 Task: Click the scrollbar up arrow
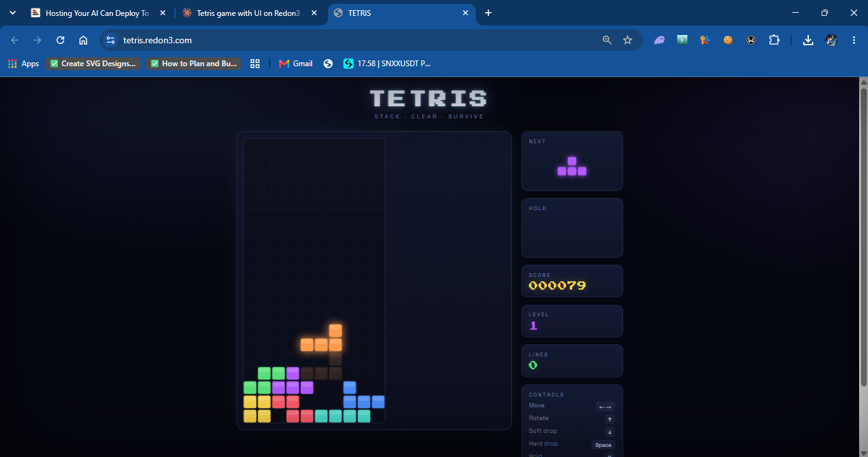tap(864, 82)
